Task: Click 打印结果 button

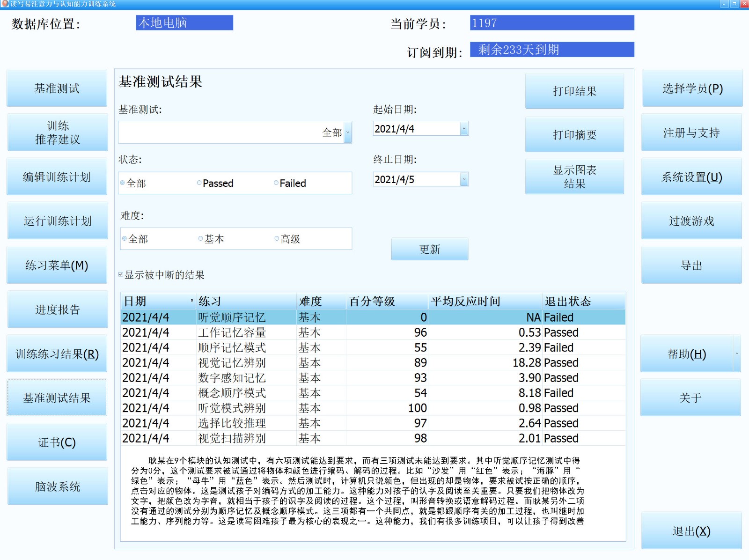Action: (574, 91)
